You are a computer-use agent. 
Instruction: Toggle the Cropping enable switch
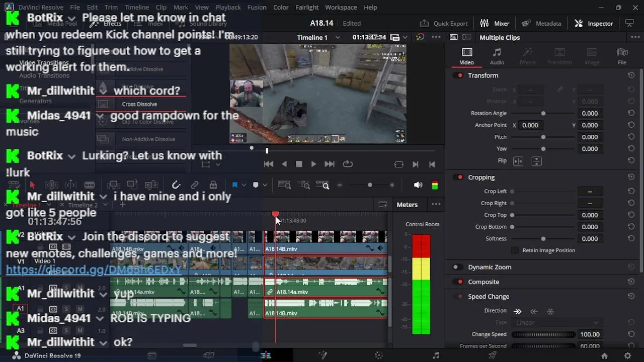(x=458, y=177)
